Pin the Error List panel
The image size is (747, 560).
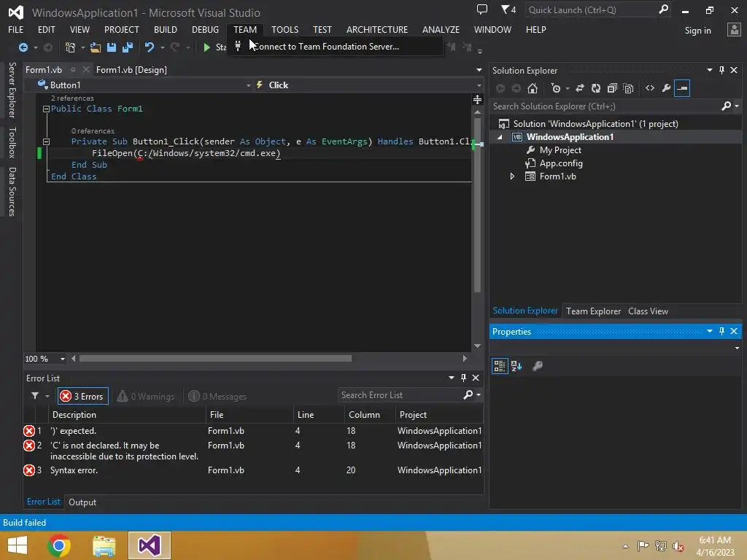[x=463, y=378]
